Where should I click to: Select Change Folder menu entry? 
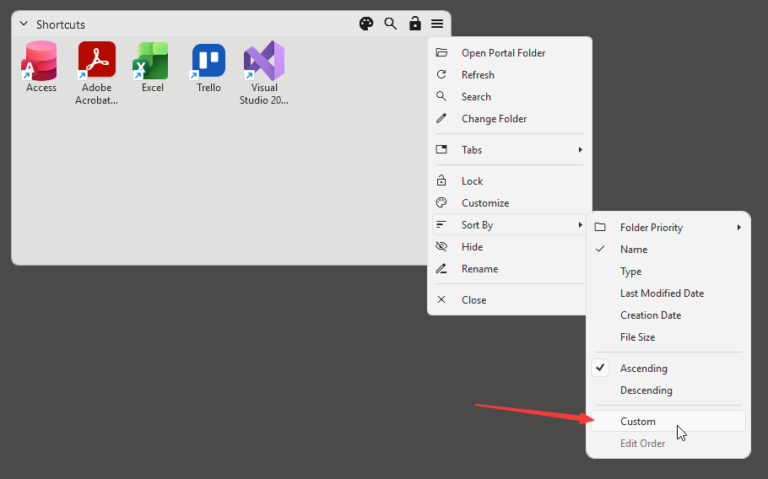pyautogui.click(x=510, y=119)
